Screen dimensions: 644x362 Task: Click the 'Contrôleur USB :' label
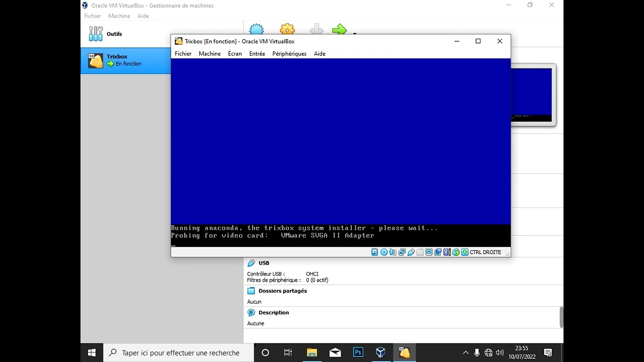click(266, 274)
